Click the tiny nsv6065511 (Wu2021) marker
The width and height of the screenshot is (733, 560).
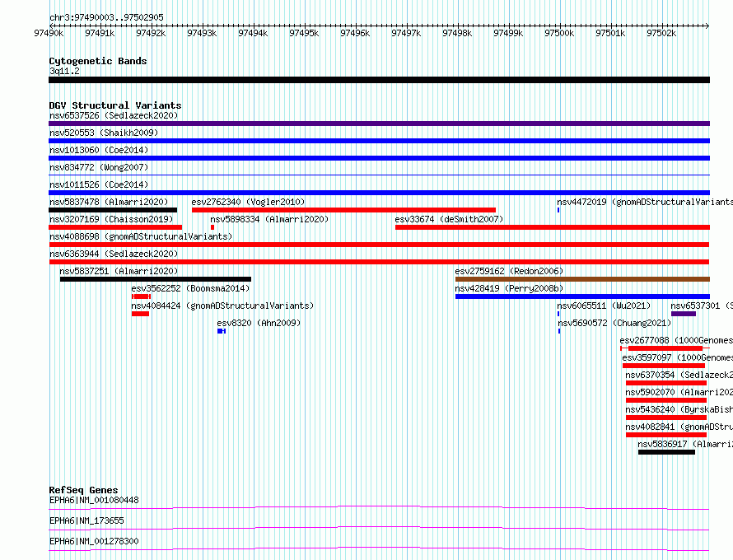(x=558, y=314)
